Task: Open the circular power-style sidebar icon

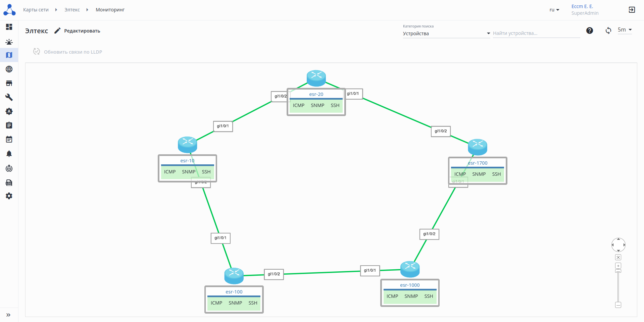Action: click(9, 168)
